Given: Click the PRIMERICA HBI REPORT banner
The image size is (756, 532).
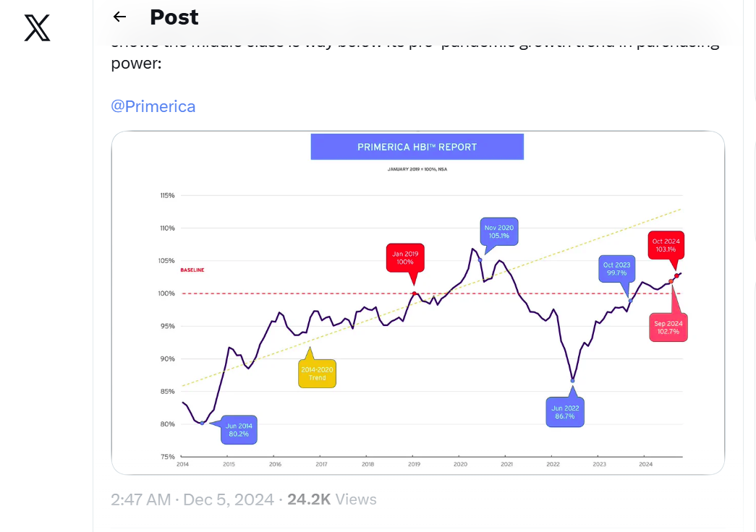Looking at the screenshot, I should click(x=417, y=147).
